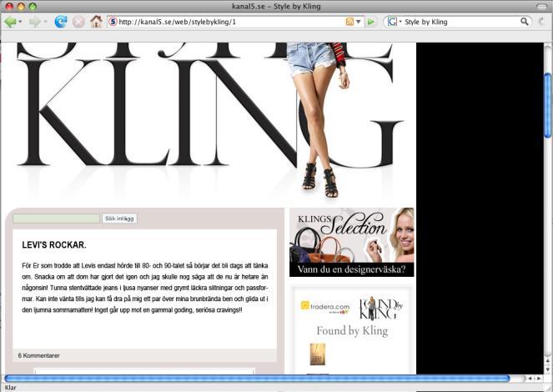Screen dimensions: 553x392
Task: Click the green Back arrow button
Action: coord(10,22)
